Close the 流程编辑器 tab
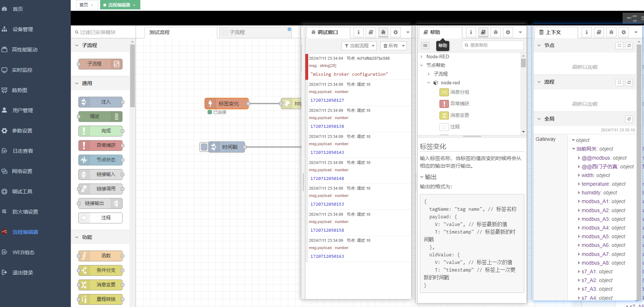This screenshot has width=644, height=307. [x=134, y=5]
